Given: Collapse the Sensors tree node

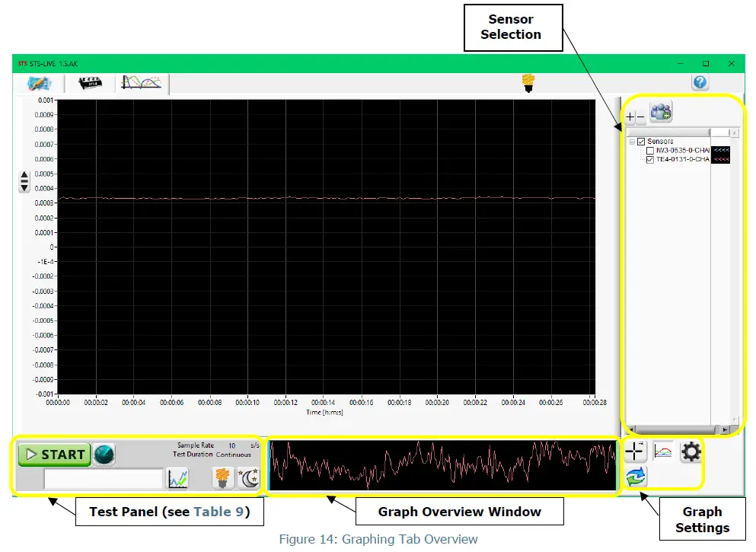Looking at the screenshot, I should pos(632,141).
